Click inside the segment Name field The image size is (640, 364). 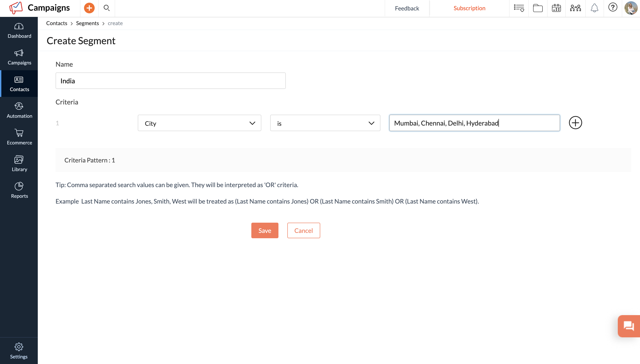(x=170, y=80)
